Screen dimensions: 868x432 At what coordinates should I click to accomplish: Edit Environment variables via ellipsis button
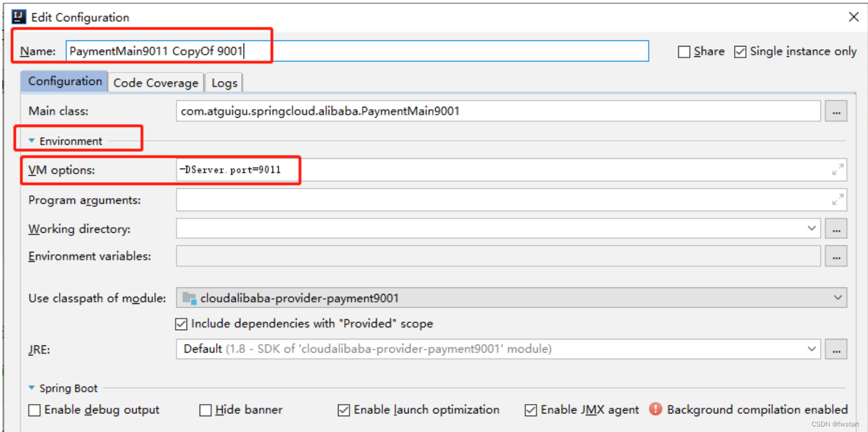(836, 256)
